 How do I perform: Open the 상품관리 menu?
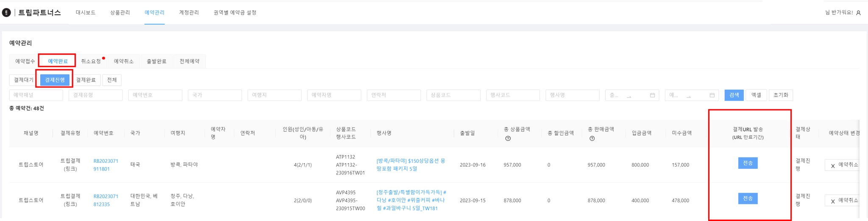click(x=120, y=13)
